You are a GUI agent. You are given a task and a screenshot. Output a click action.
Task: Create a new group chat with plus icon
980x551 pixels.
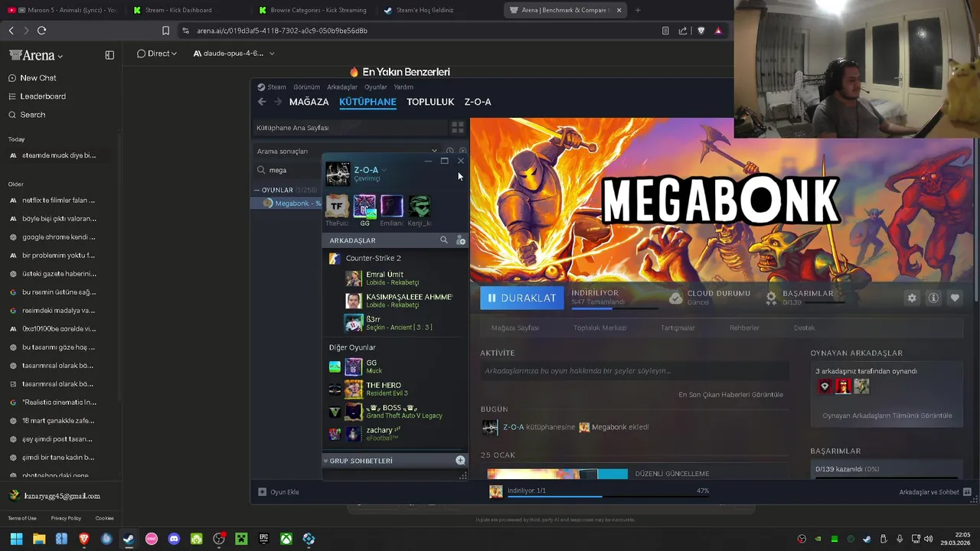coord(460,461)
